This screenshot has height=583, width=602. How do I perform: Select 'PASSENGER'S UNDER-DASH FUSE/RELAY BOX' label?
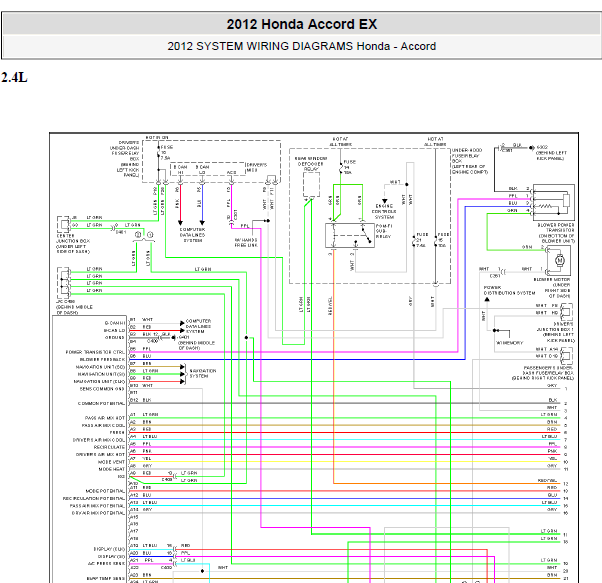click(x=549, y=370)
